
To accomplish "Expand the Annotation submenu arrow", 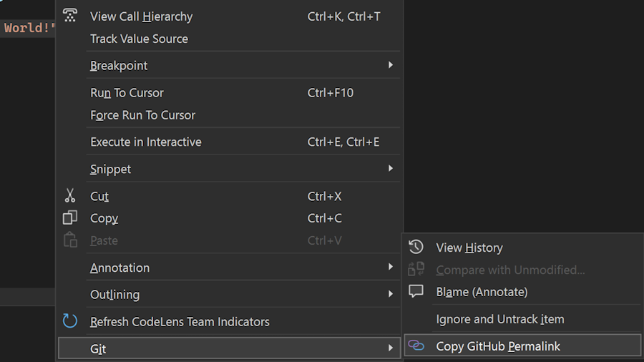I will (391, 267).
